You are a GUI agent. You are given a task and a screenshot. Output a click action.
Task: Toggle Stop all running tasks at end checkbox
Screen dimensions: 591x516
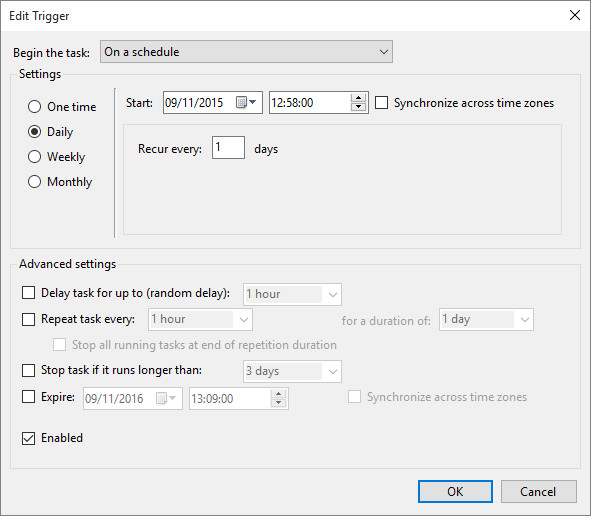pyautogui.click(x=60, y=345)
